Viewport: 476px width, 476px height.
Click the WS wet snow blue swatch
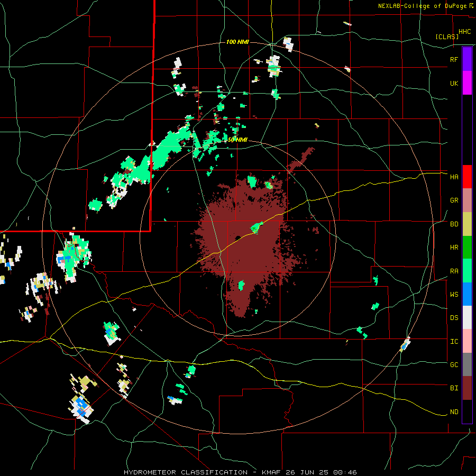(x=467, y=294)
